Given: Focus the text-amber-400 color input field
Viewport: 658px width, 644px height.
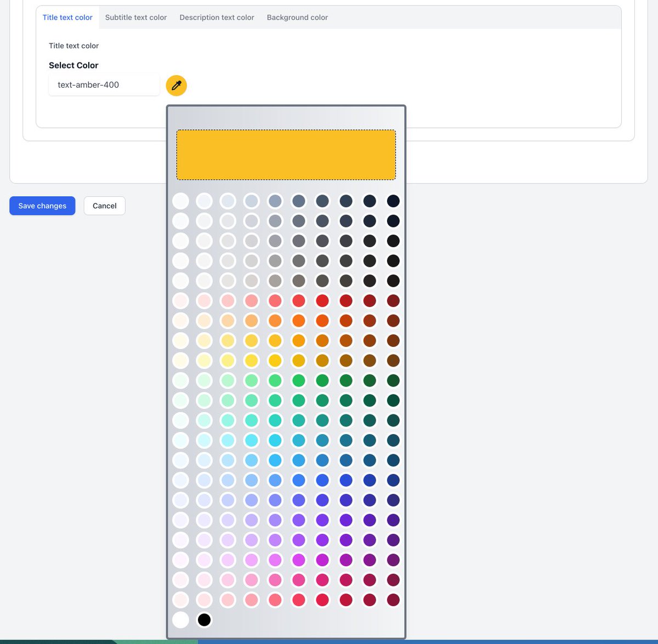Looking at the screenshot, I should (x=104, y=85).
